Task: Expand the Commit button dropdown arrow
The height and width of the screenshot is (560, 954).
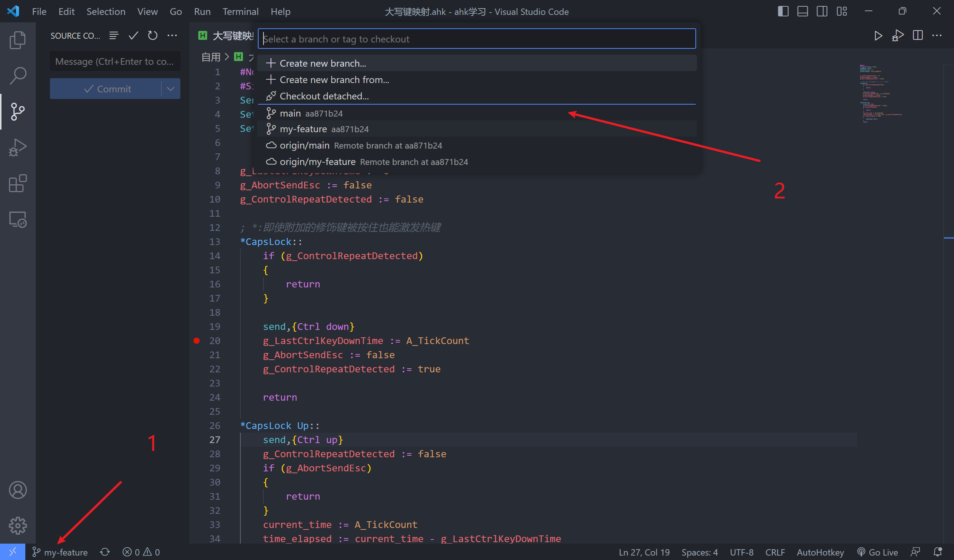Action: [171, 89]
